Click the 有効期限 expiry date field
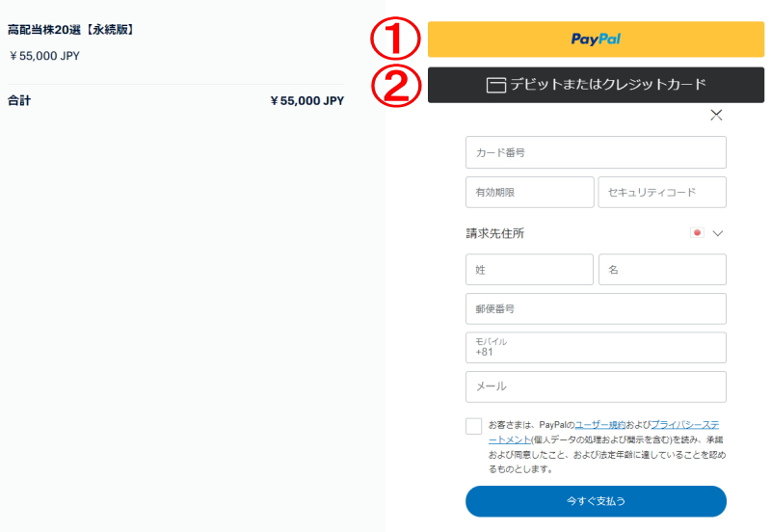The width and height of the screenshot is (771, 532). point(529,192)
